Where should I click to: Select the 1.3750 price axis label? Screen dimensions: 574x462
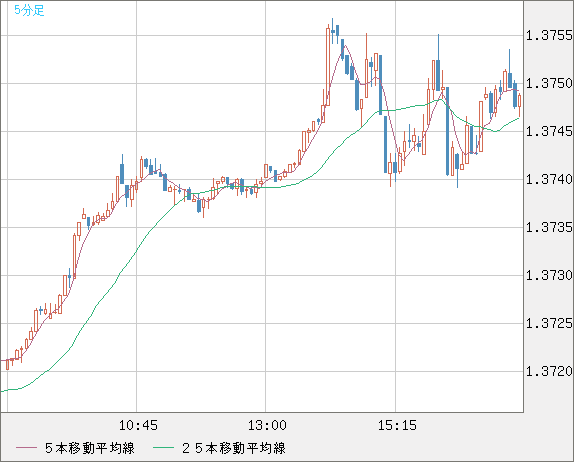pyautogui.click(x=549, y=83)
